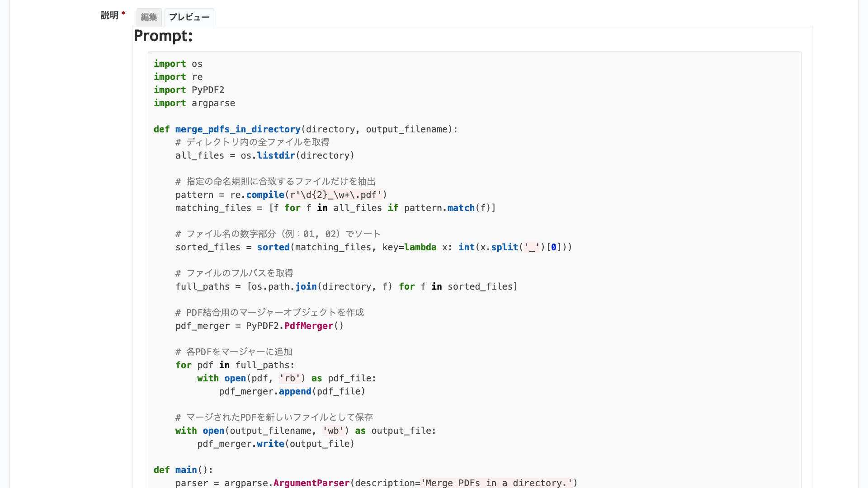Click the lambda keyword in sort key
Image resolution: width=868 pixels, height=488 pixels.
[420, 247]
